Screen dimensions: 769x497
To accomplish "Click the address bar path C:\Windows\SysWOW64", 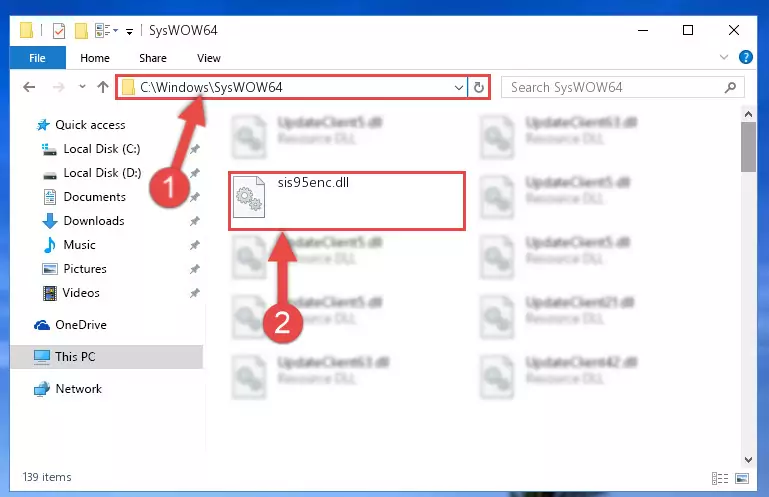I will click(211, 87).
